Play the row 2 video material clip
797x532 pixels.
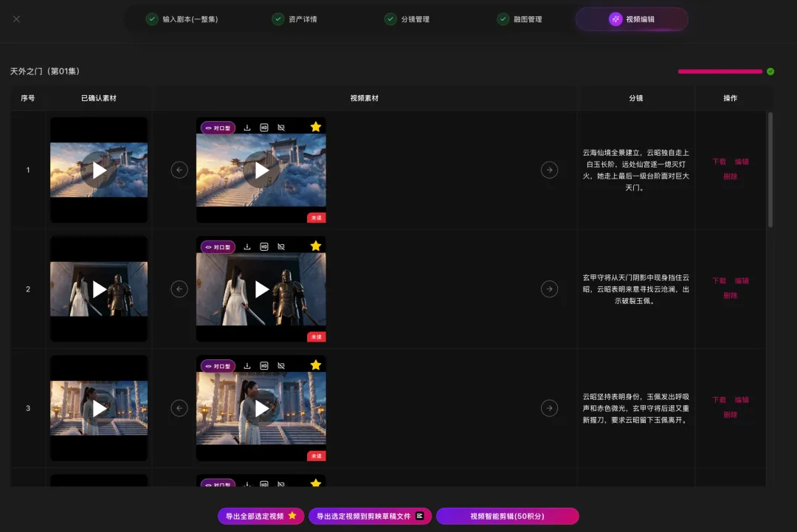click(x=261, y=289)
